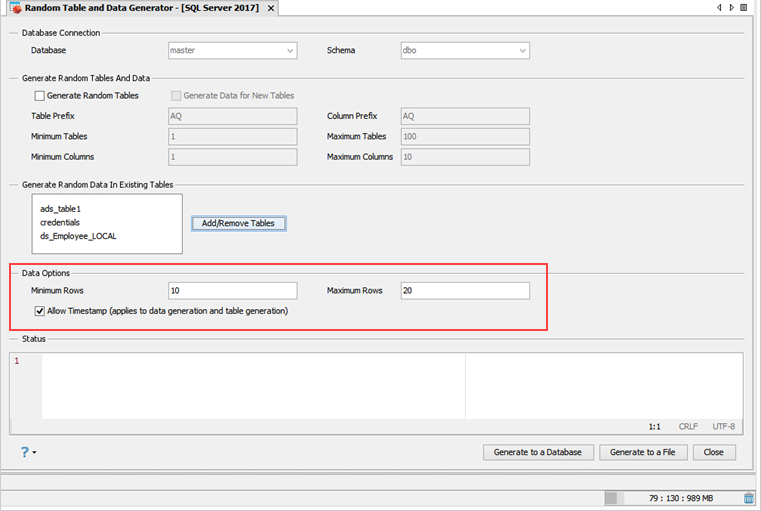
Task: Select ds_Employee_LOCAL in the tables list
Action: [x=78, y=236]
